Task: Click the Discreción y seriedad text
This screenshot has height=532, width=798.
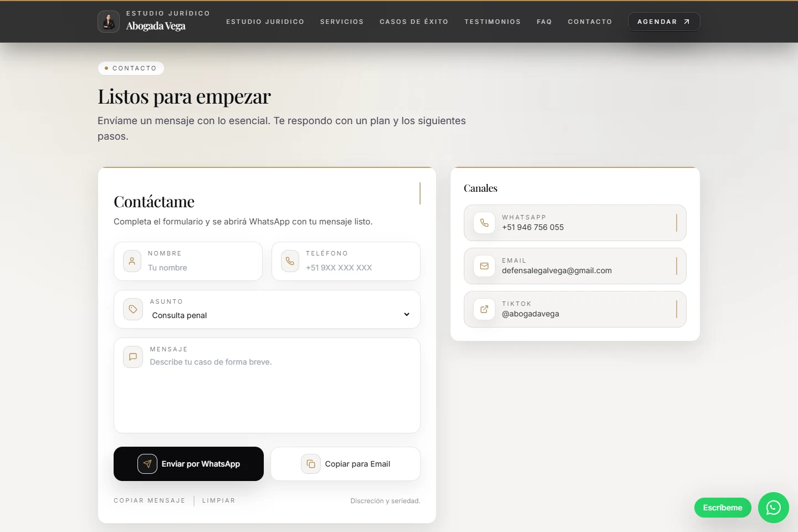Action: pos(385,501)
